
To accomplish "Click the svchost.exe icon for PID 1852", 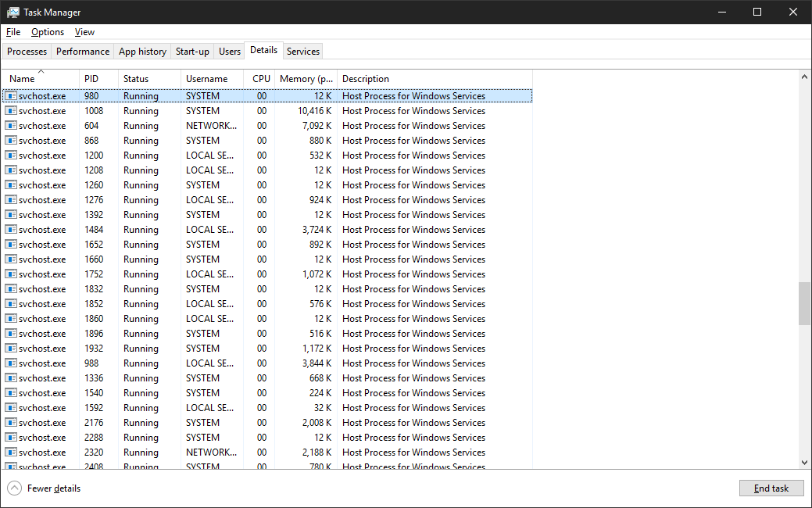I will click(x=11, y=303).
